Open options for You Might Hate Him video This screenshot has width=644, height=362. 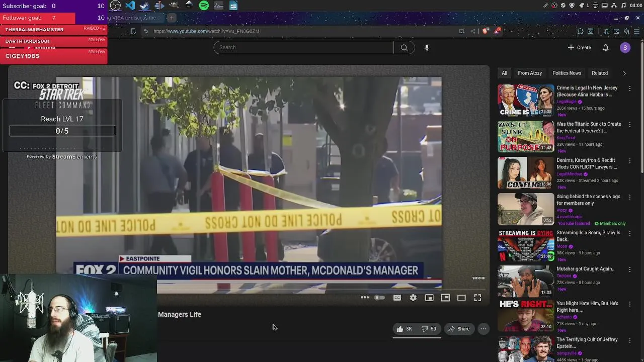pyautogui.click(x=629, y=304)
